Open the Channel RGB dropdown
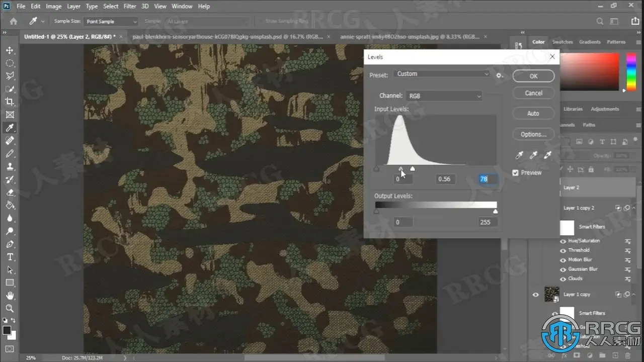The height and width of the screenshot is (362, 644). [444, 96]
